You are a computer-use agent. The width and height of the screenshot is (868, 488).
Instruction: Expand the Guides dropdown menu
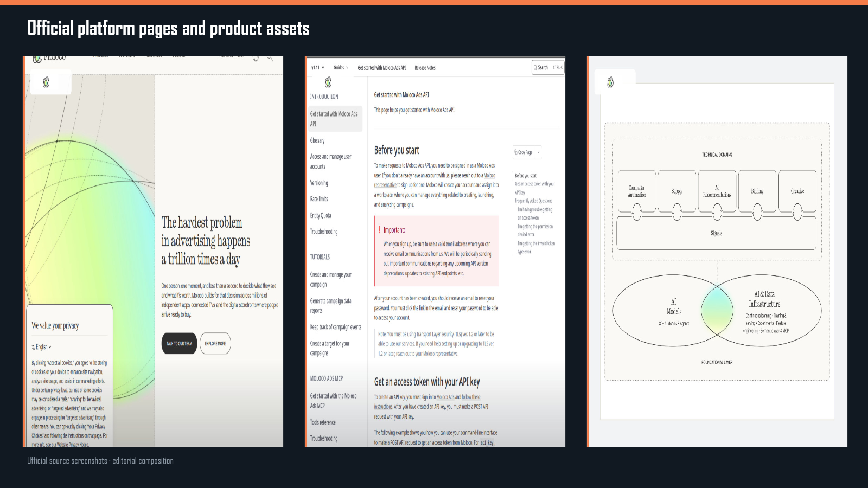point(341,68)
